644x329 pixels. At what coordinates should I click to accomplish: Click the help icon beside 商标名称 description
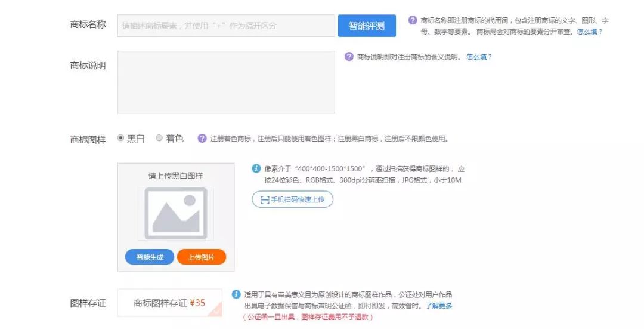point(413,20)
